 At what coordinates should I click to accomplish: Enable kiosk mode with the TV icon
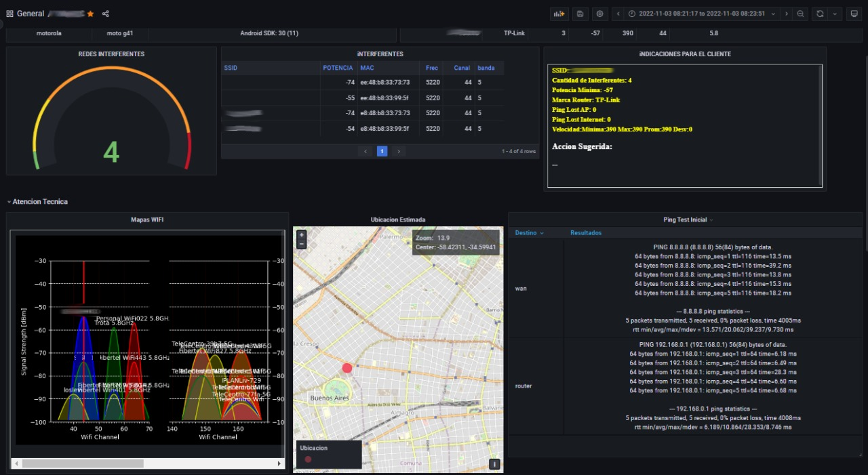point(854,14)
